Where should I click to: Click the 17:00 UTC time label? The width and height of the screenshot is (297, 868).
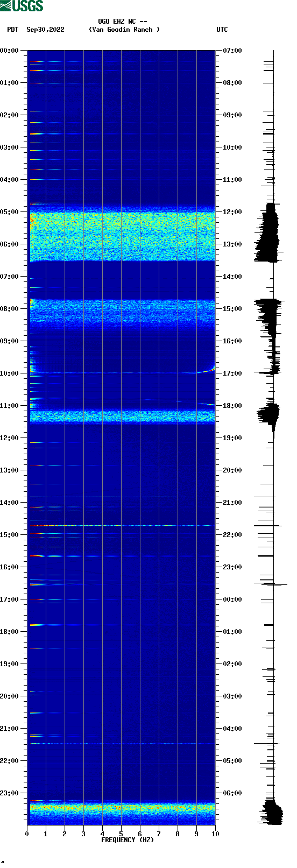coord(232,373)
